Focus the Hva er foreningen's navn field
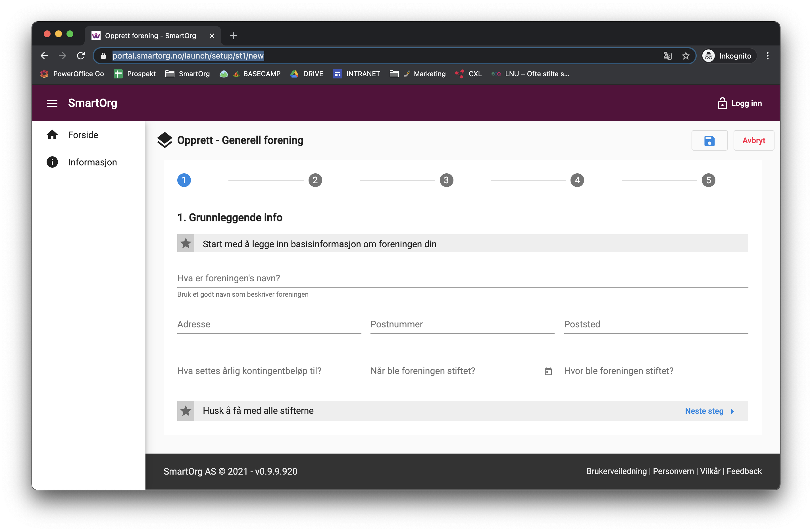 pos(462,278)
